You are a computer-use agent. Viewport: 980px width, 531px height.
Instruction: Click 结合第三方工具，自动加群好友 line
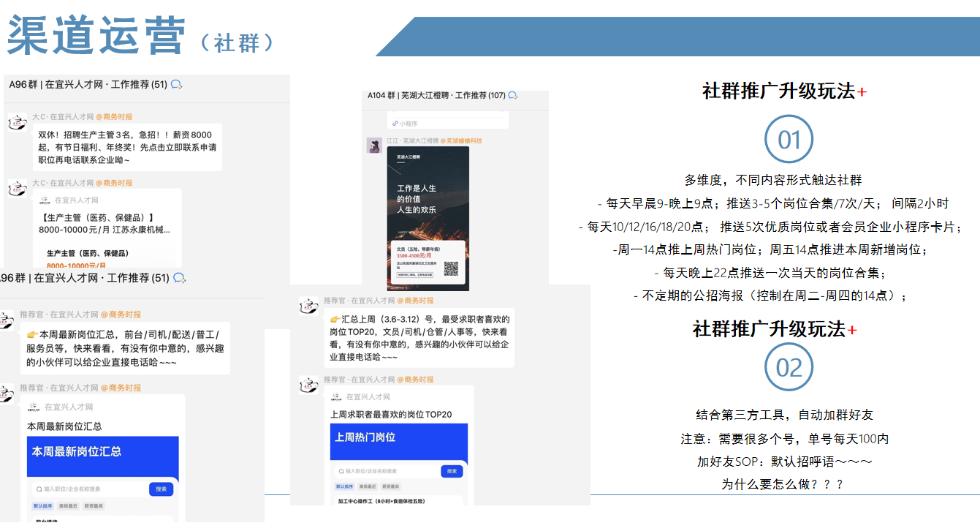(x=785, y=415)
